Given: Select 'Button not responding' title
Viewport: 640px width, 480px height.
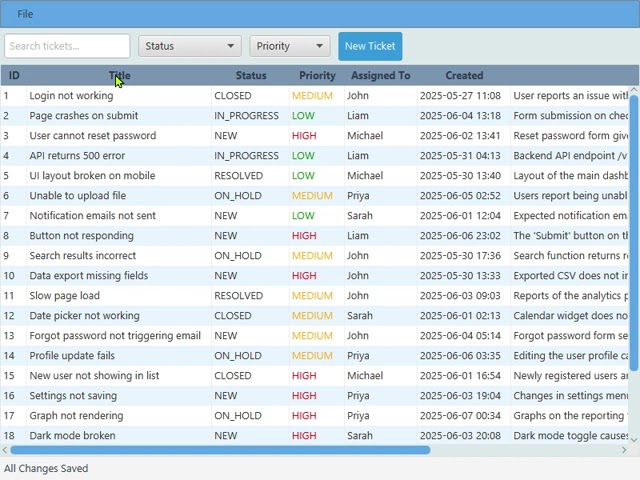Looking at the screenshot, I should pos(82,236).
